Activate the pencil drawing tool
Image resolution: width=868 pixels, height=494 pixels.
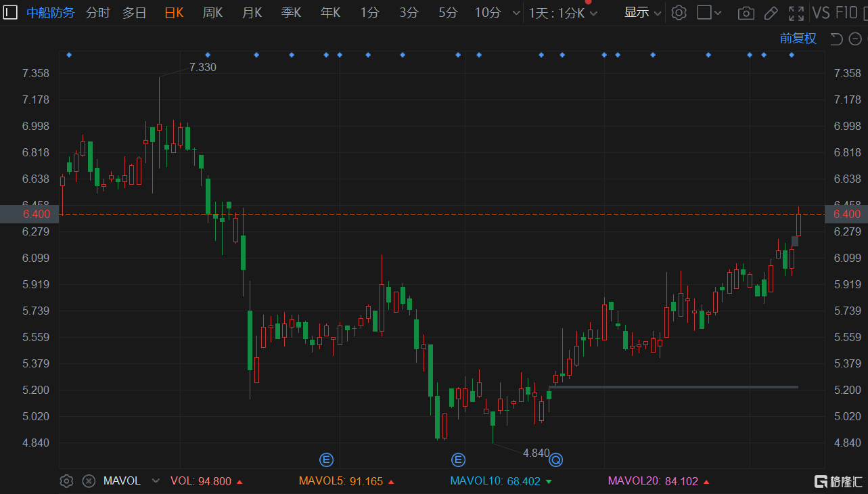pos(771,13)
